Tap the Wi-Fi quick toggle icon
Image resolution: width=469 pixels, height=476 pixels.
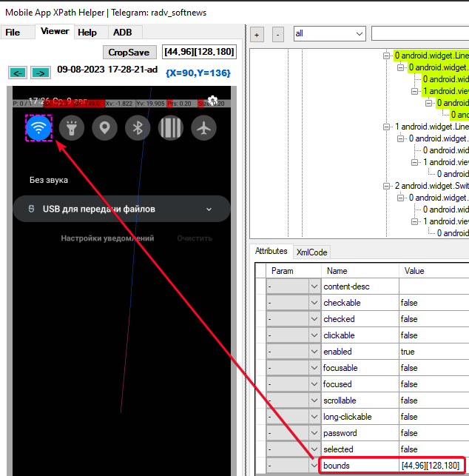38,128
